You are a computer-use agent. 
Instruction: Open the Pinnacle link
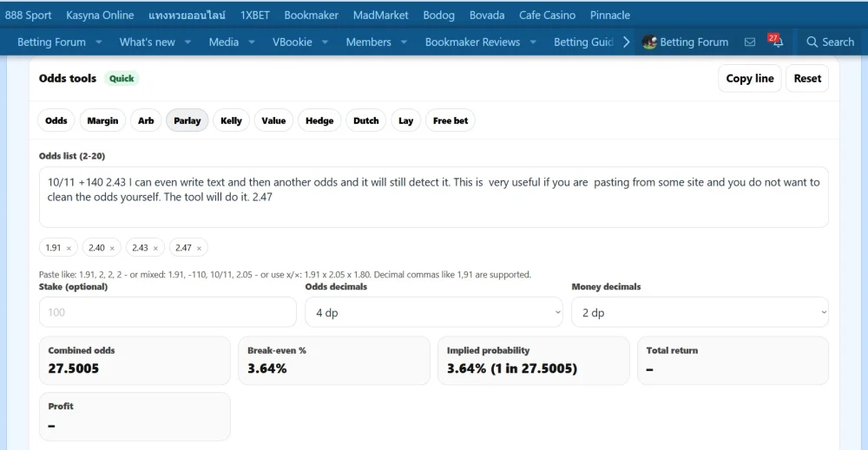point(610,16)
